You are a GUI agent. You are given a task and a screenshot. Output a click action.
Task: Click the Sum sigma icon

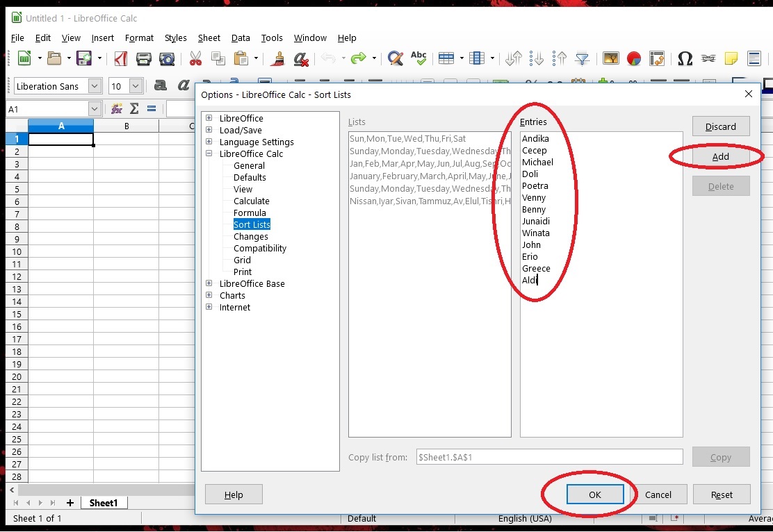(x=134, y=109)
